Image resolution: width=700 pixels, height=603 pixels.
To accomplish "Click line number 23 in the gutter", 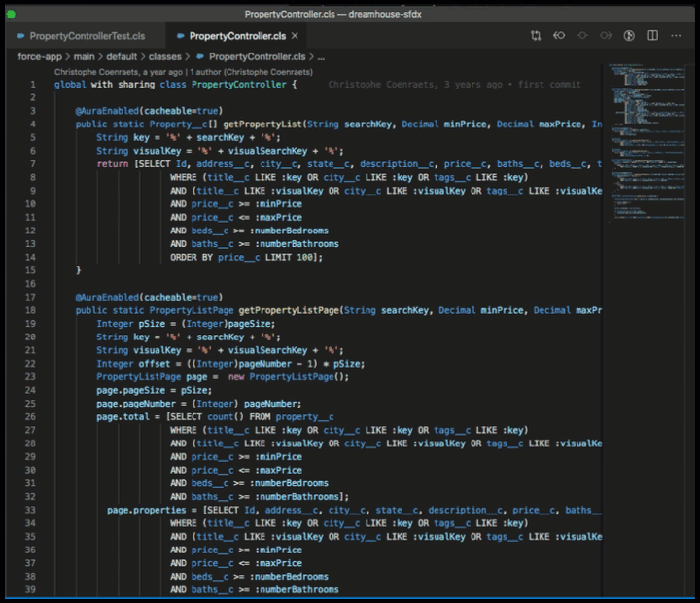I will (30, 377).
